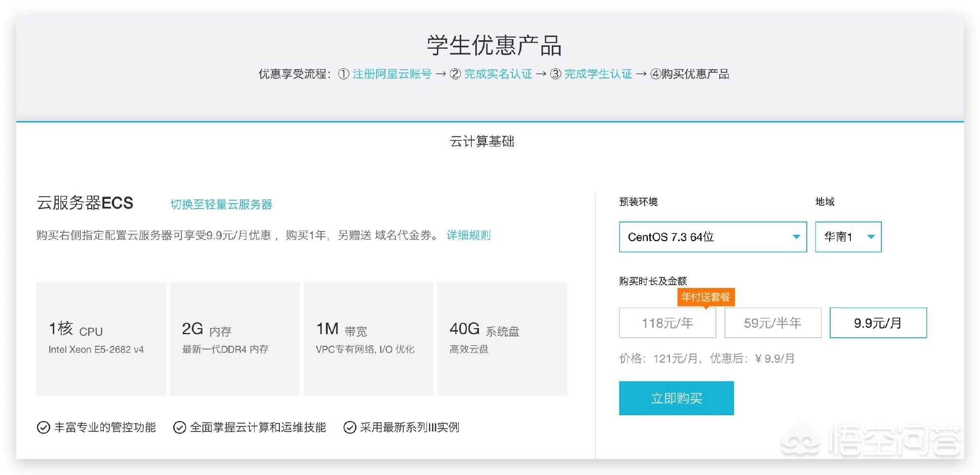
Task: Click the 全面掌握云计算和运维技能 text
Action: point(258,427)
